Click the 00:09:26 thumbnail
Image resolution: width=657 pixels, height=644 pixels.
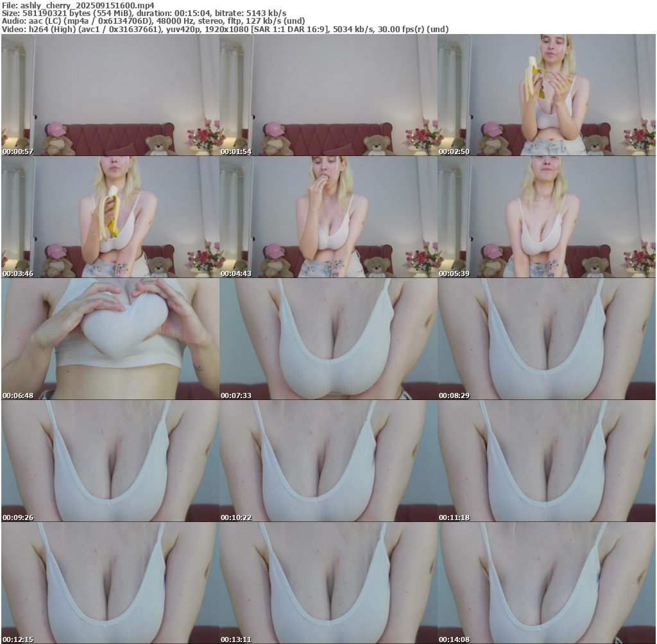point(110,461)
